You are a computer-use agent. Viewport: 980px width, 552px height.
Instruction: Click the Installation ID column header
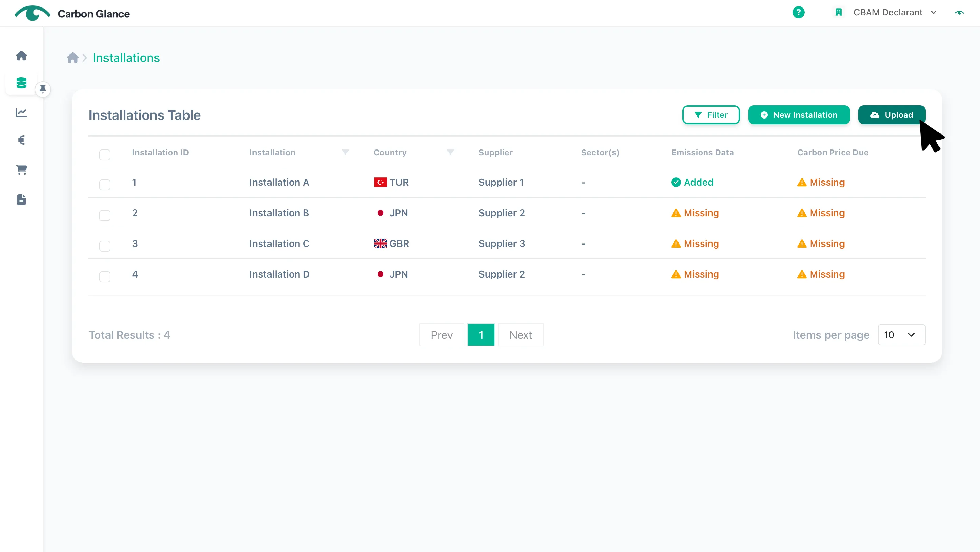point(160,152)
